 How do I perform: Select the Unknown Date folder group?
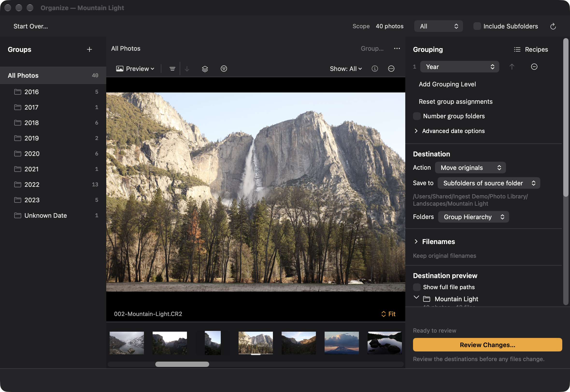tap(53, 215)
